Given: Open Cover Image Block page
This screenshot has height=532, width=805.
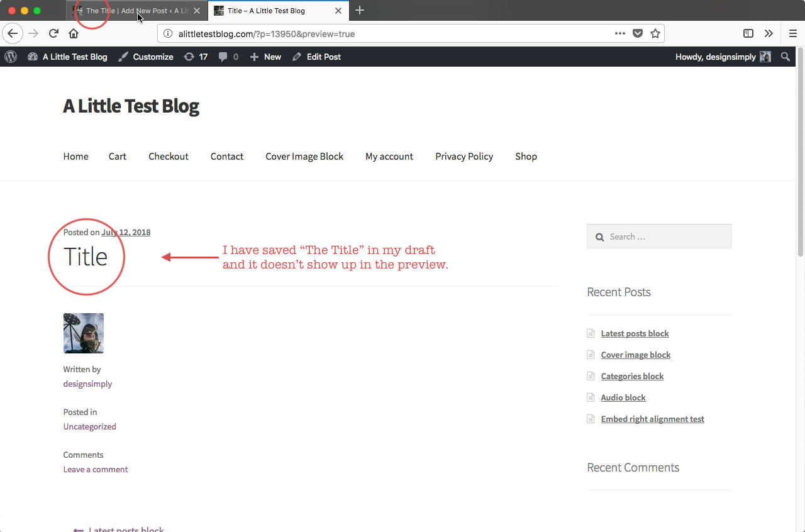Looking at the screenshot, I should [x=304, y=156].
